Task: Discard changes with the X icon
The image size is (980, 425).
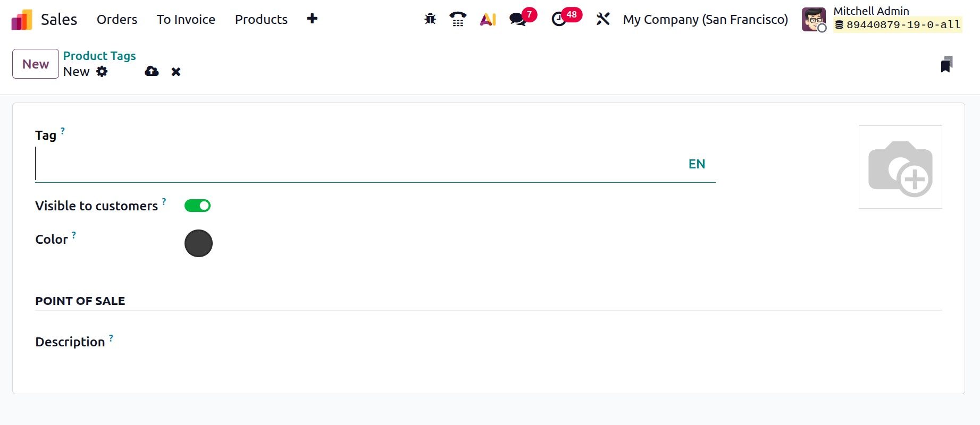Action: pos(176,72)
